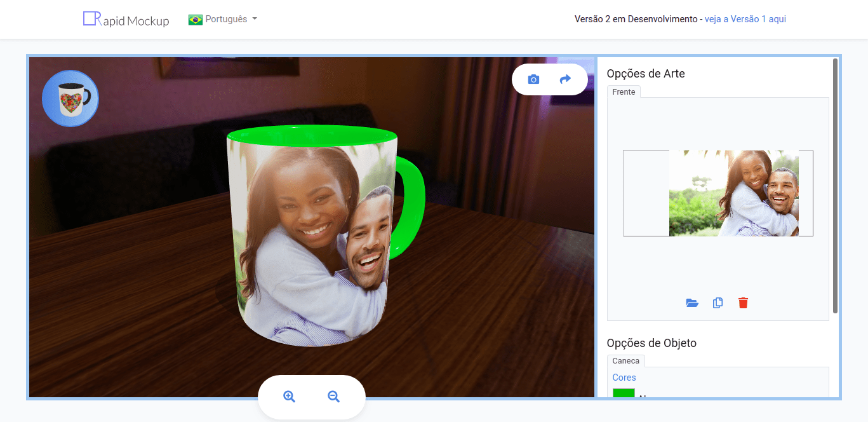
Task: Select the Caneca tab
Action: click(625, 360)
